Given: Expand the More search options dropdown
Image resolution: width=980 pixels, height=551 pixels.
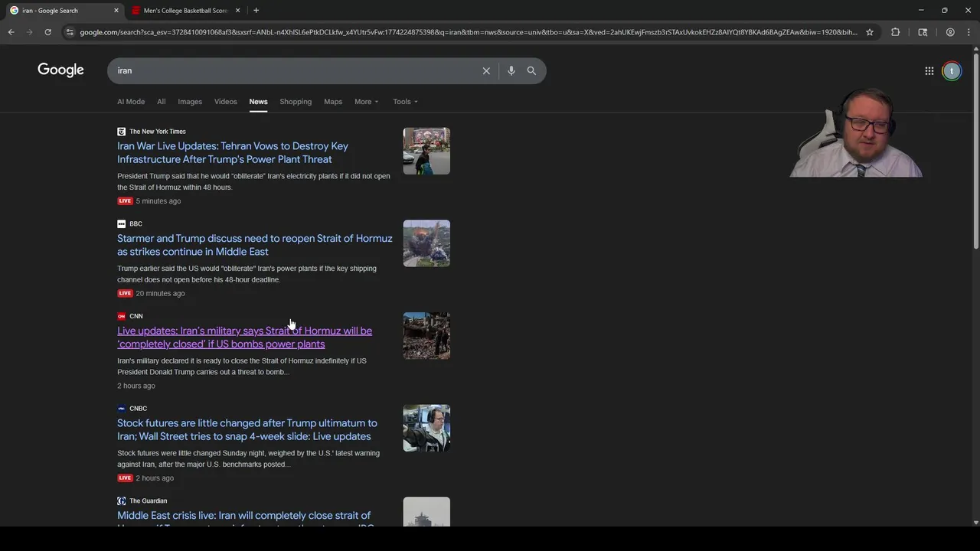Looking at the screenshot, I should (367, 102).
